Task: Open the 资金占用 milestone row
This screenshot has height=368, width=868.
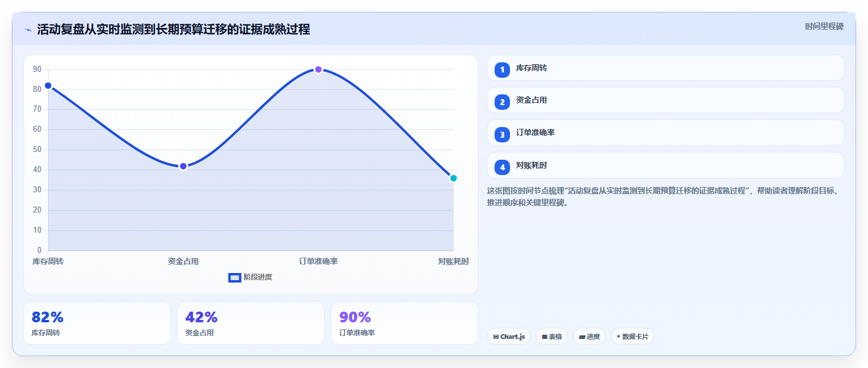Action: [x=666, y=100]
